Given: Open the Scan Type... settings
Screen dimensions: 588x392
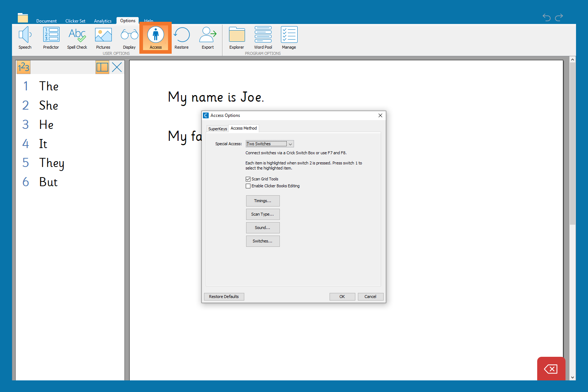Looking at the screenshot, I should [x=263, y=214].
